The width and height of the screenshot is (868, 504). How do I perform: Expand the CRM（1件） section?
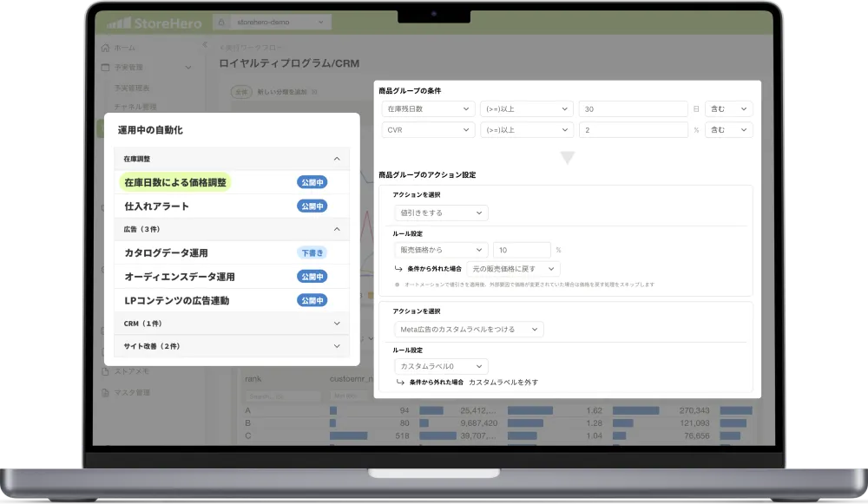[337, 324]
